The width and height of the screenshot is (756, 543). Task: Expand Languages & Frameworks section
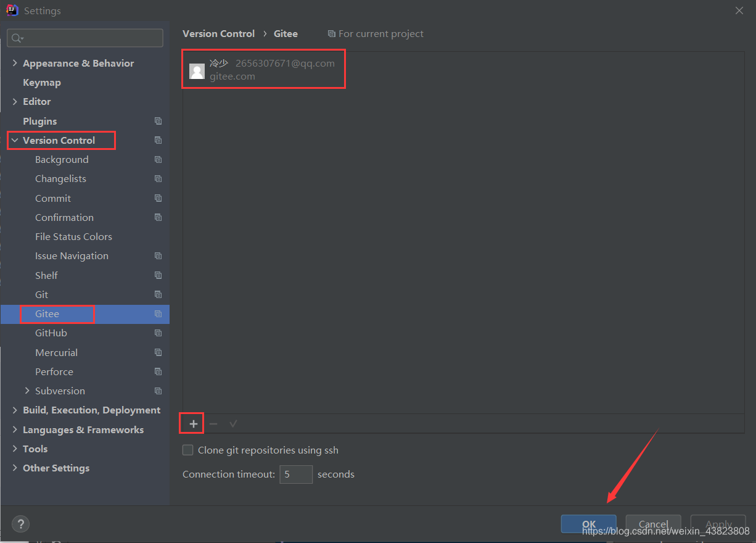(15, 429)
